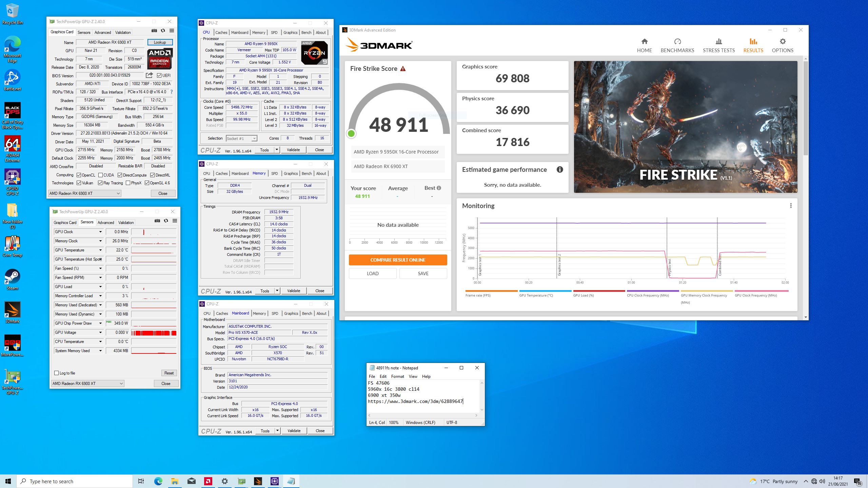Click Lookup button in GPU-Z
Screen dimensions: 868x488
(160, 42)
